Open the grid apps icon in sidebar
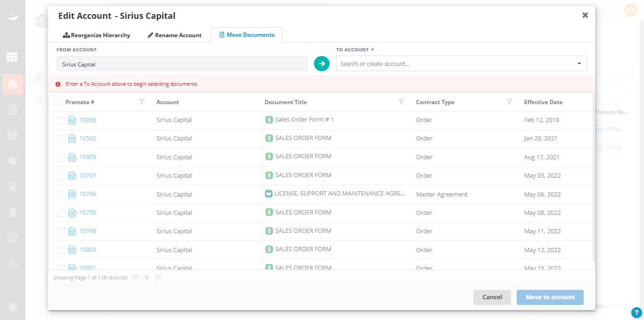 12,57
